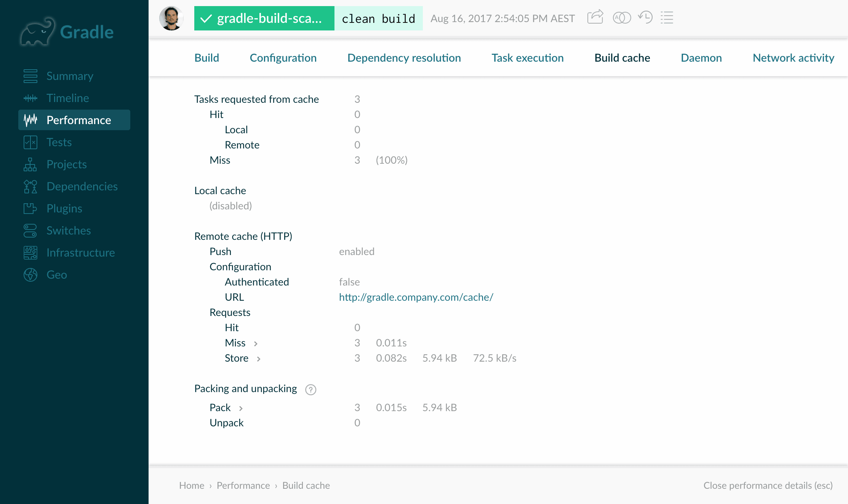Click the Store duration 0.082s
The width and height of the screenshot is (848, 504).
(x=391, y=358)
